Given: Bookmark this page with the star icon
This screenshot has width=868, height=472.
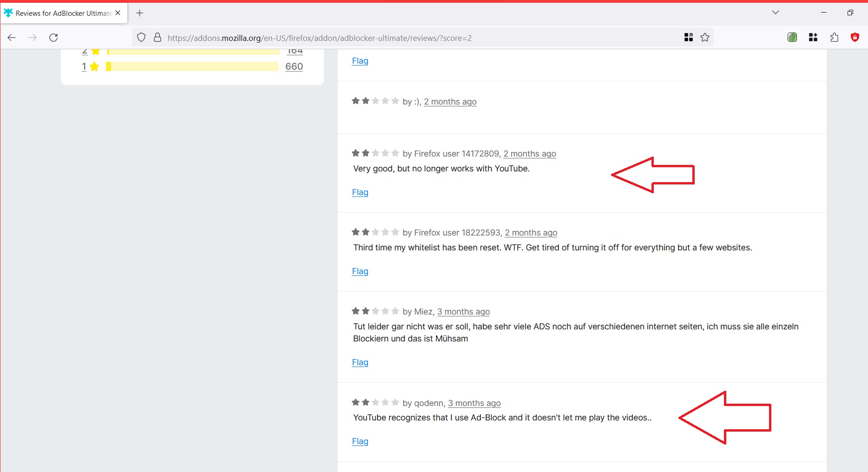Looking at the screenshot, I should click(705, 38).
